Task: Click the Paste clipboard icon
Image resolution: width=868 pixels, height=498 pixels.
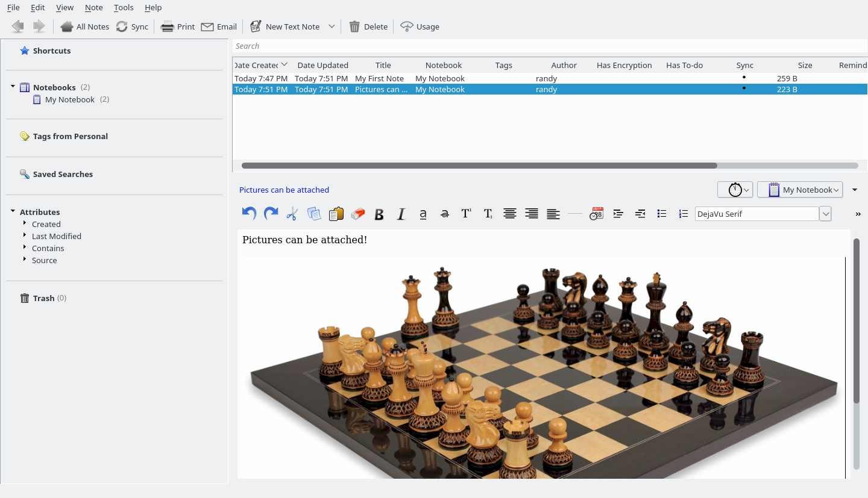Action: 336,213
